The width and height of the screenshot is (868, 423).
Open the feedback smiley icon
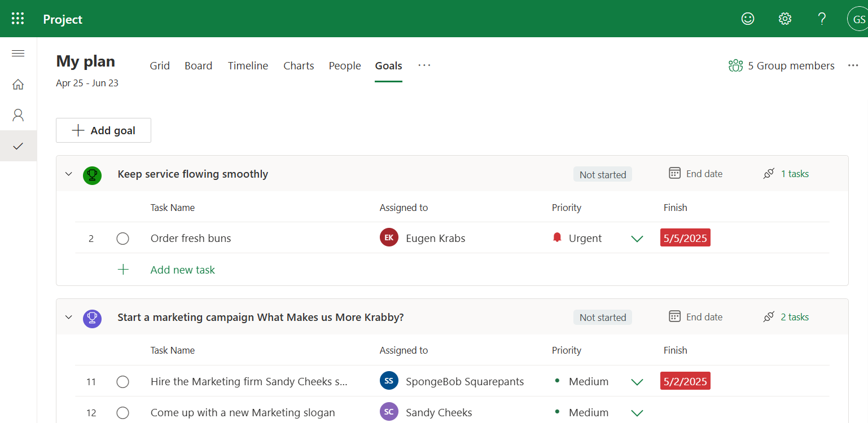pyautogui.click(x=748, y=19)
